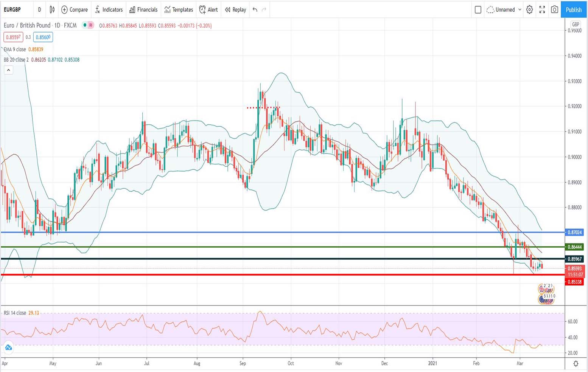Click the blue Publish button
Screen dimensions: 588x372
(573, 10)
